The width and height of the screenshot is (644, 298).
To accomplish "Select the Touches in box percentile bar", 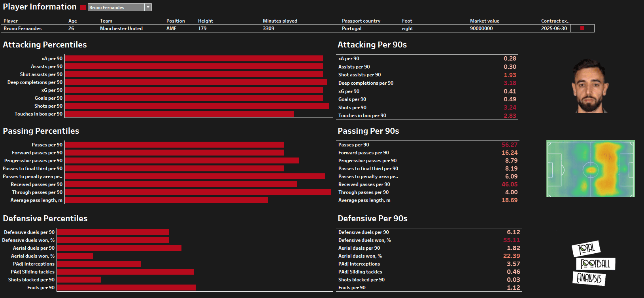I will [179, 114].
